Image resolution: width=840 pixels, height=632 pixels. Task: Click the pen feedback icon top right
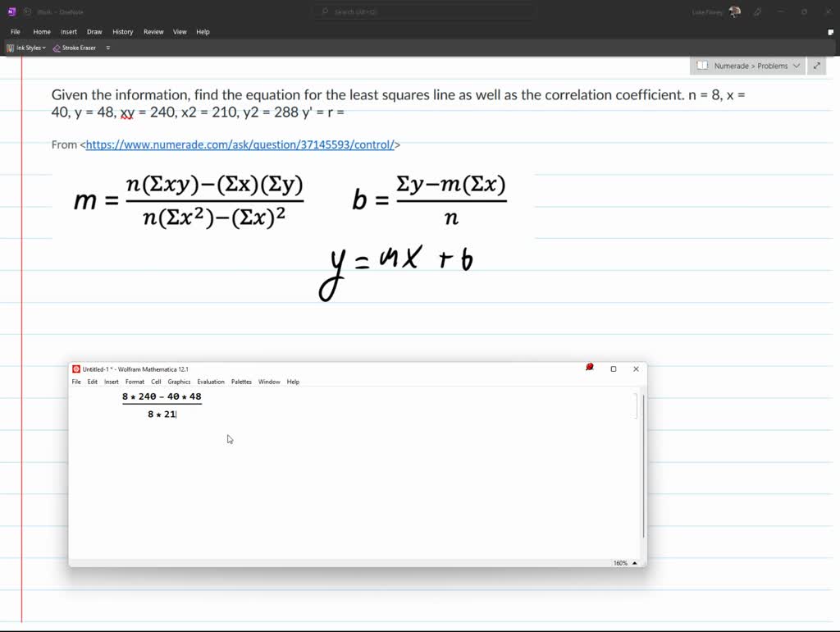[756, 11]
